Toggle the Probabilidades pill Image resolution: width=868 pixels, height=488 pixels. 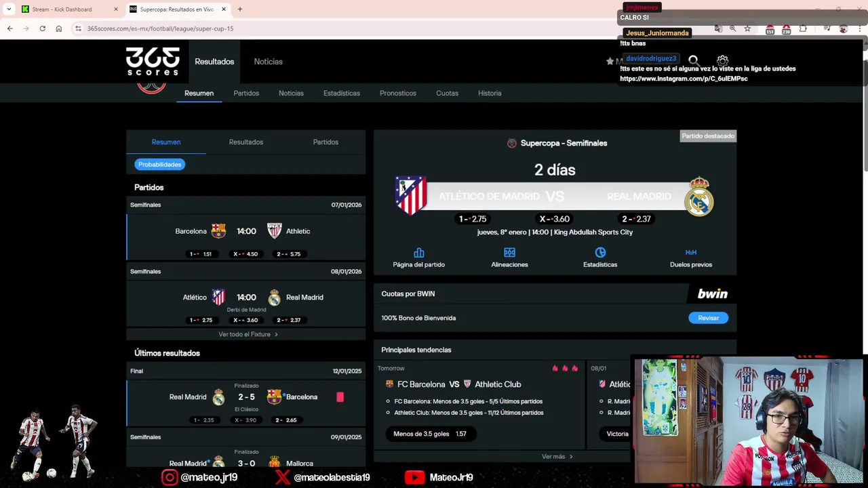tap(160, 164)
